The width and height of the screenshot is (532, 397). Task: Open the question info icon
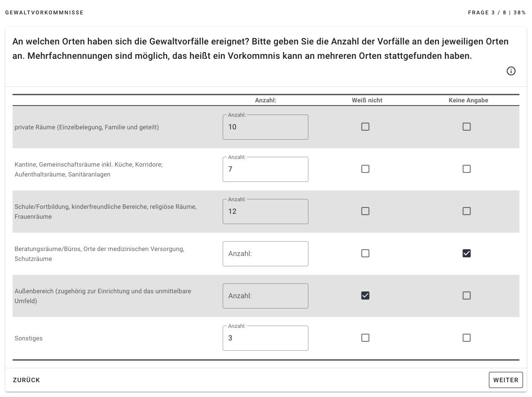[511, 71]
